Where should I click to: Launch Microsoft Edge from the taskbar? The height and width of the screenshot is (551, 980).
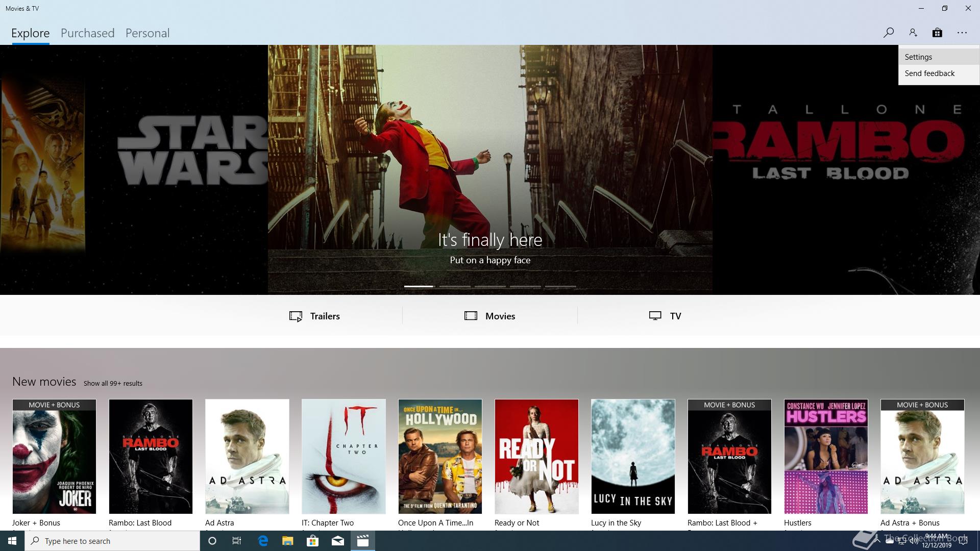(263, 541)
